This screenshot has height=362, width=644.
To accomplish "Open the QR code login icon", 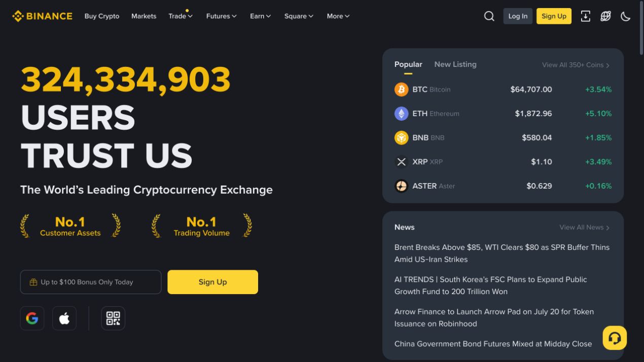I will coord(113,318).
